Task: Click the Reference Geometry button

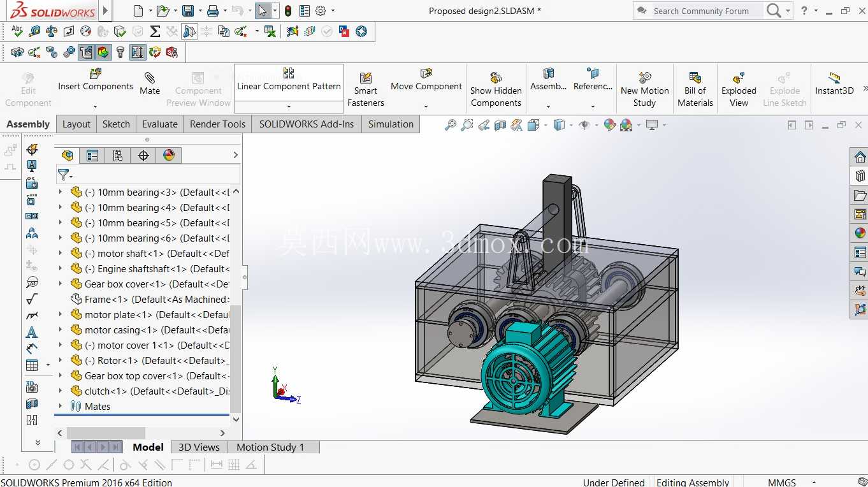Action: pyautogui.click(x=593, y=80)
